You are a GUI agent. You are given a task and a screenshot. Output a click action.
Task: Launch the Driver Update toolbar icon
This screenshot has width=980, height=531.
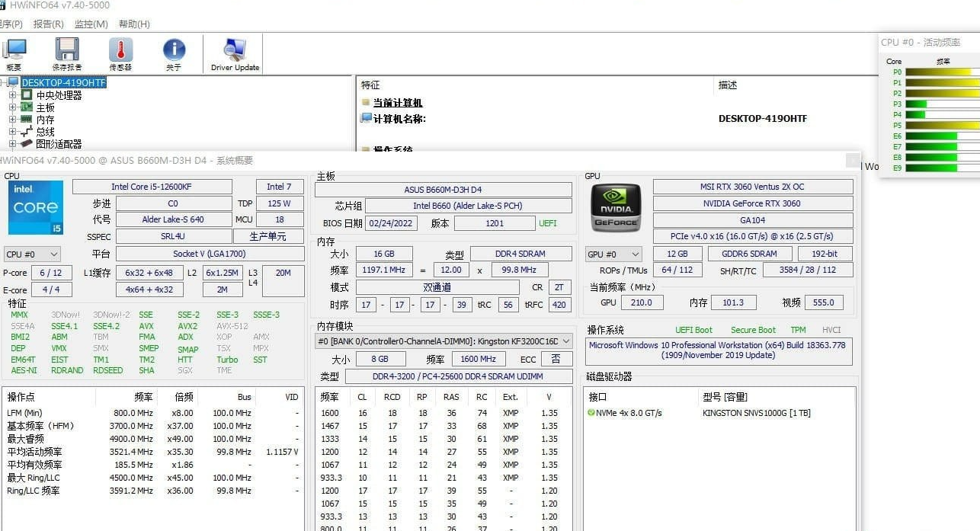235,52
